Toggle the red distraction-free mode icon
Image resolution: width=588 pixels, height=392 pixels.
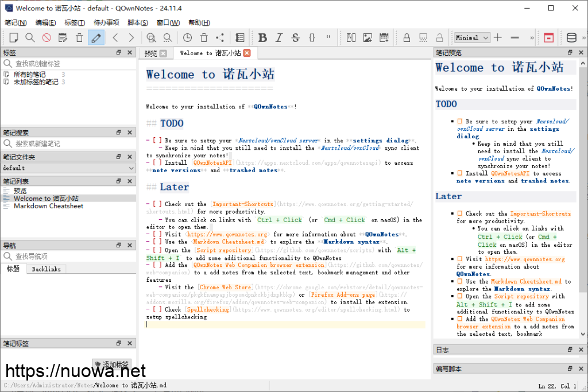pyautogui.click(x=549, y=38)
